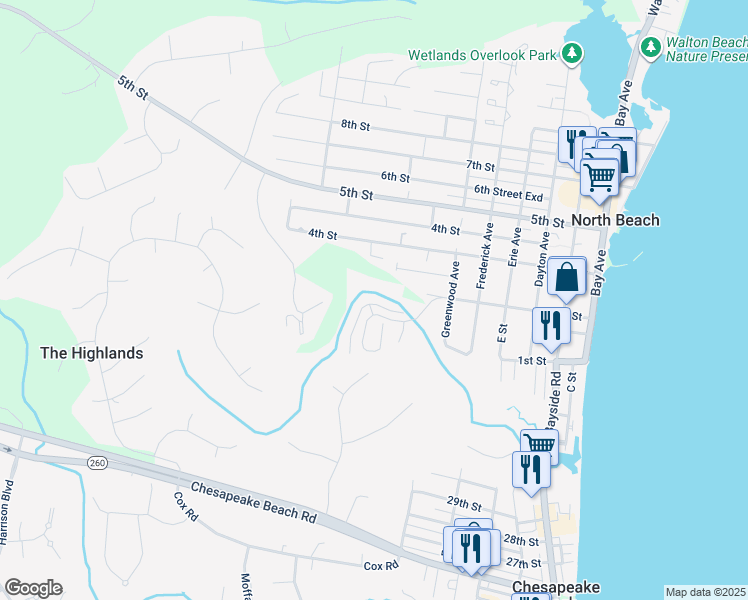Open the restaurant marker cluster near 28th St

pos(470,547)
